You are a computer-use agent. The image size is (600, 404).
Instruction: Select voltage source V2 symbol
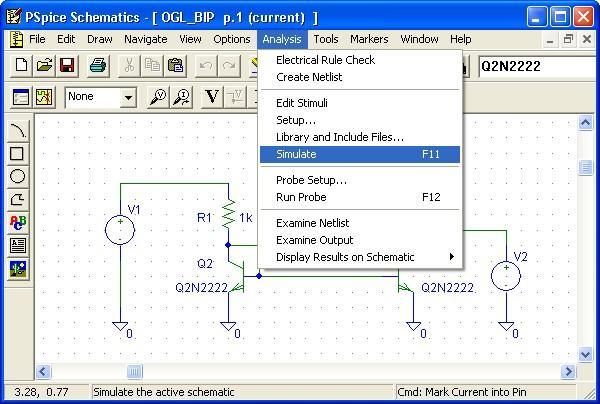click(506, 276)
